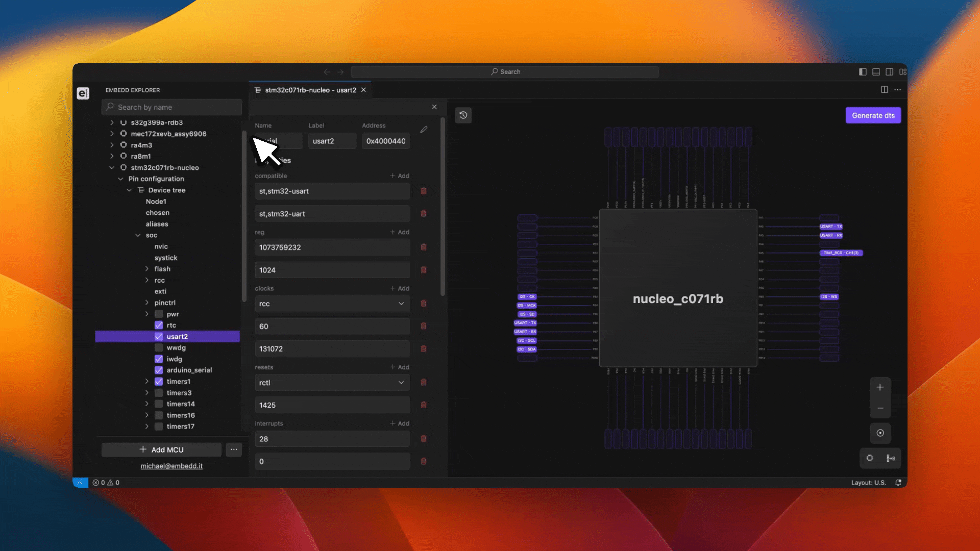980x551 pixels.
Task: Add a new reg entry
Action: (x=400, y=232)
